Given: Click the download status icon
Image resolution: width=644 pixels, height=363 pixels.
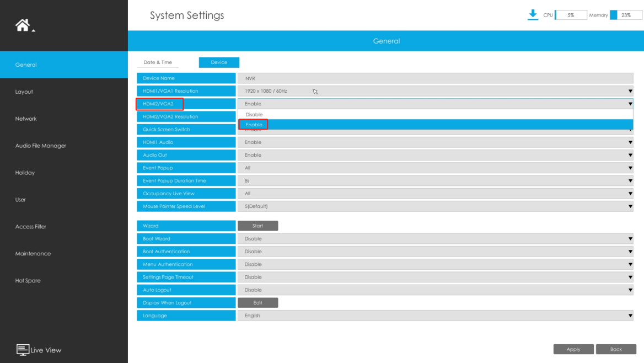Looking at the screenshot, I should point(533,15).
